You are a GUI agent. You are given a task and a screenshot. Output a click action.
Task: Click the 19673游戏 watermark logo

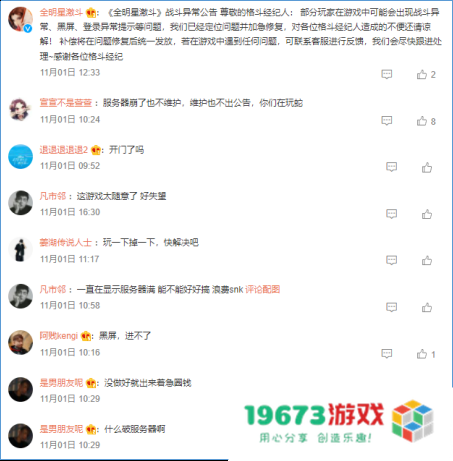[x=339, y=421]
